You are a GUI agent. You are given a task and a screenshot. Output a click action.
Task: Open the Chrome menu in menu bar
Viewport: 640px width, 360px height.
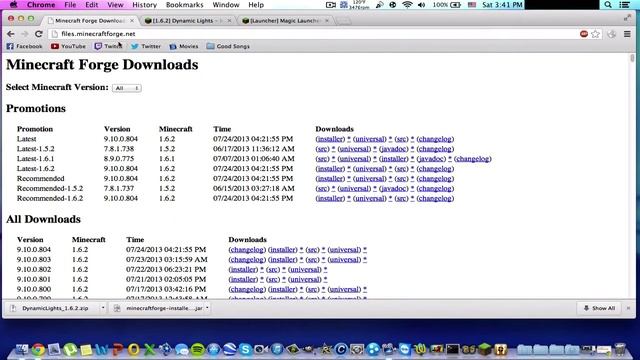pyautogui.click(x=41, y=4)
